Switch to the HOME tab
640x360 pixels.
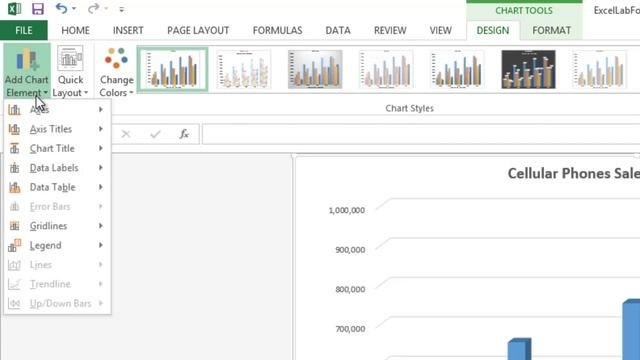click(x=76, y=30)
